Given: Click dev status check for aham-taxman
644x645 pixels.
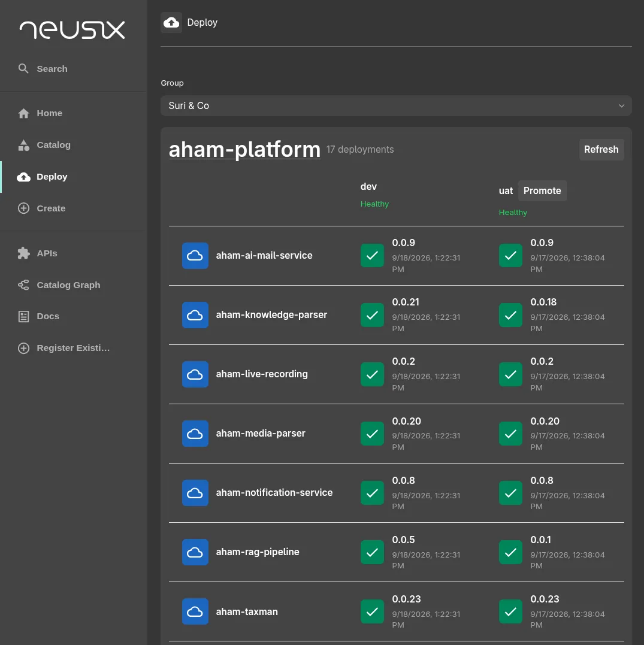Looking at the screenshot, I should click(x=372, y=611).
